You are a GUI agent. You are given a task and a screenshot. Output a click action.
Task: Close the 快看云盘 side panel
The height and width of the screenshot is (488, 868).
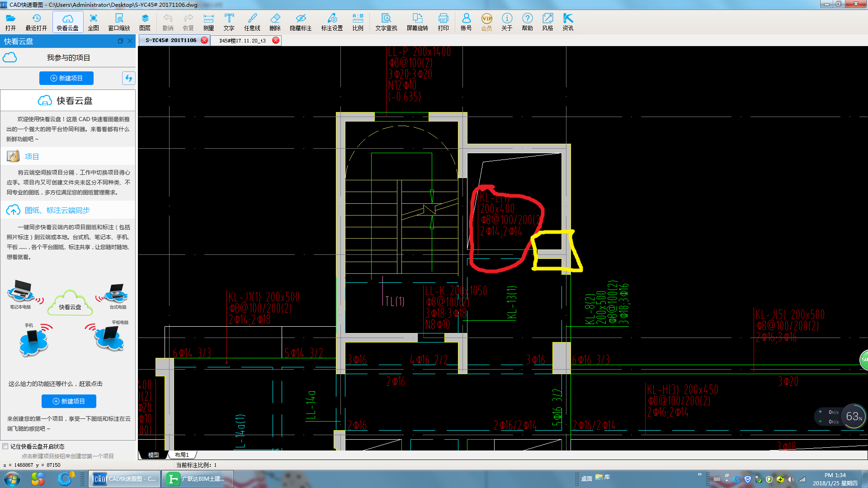[x=130, y=41]
